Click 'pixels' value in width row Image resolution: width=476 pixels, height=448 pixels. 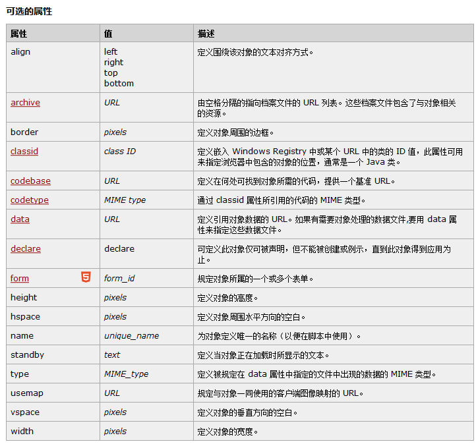click(x=115, y=432)
